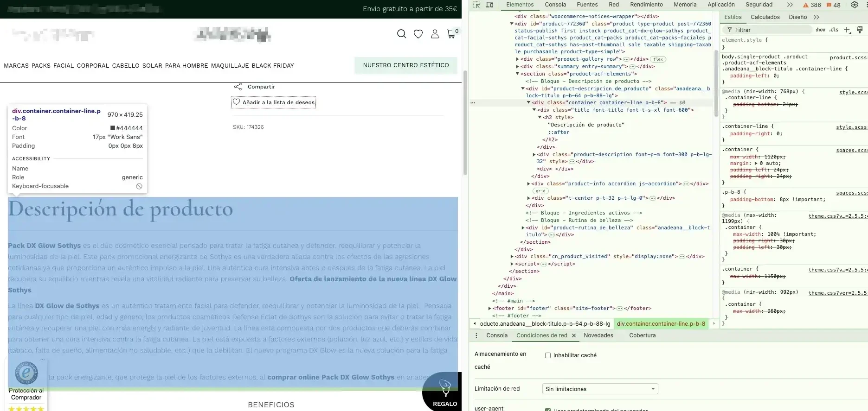Switch to the Calculados styles tab
Image resolution: width=868 pixels, height=411 pixels.
pos(765,17)
